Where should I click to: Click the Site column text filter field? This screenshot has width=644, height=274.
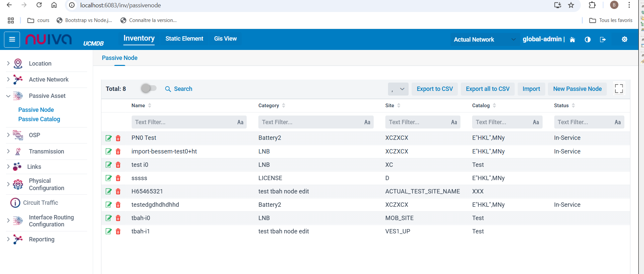[417, 122]
